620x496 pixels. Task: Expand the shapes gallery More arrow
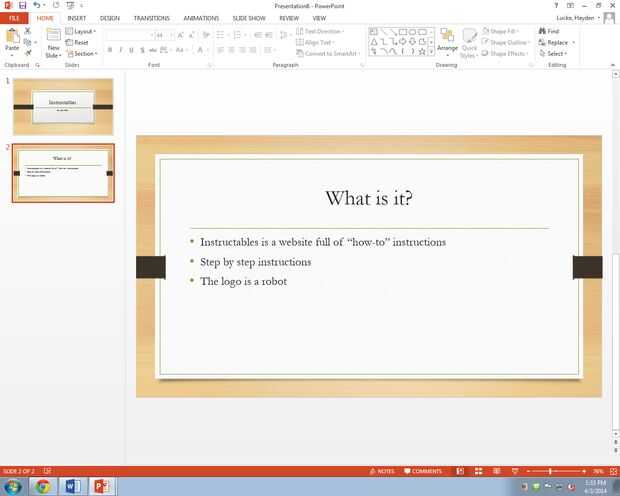pos(431,51)
